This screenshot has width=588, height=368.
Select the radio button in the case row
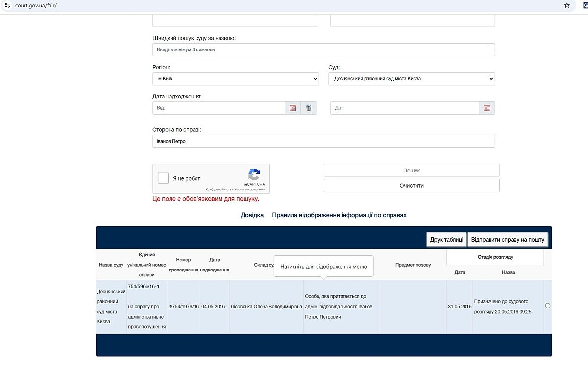548,306
